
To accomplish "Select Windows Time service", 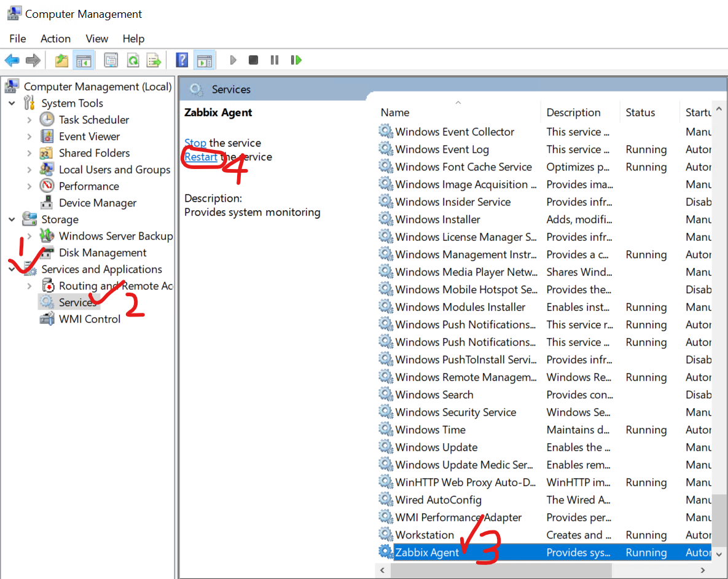I will click(544, 430).
